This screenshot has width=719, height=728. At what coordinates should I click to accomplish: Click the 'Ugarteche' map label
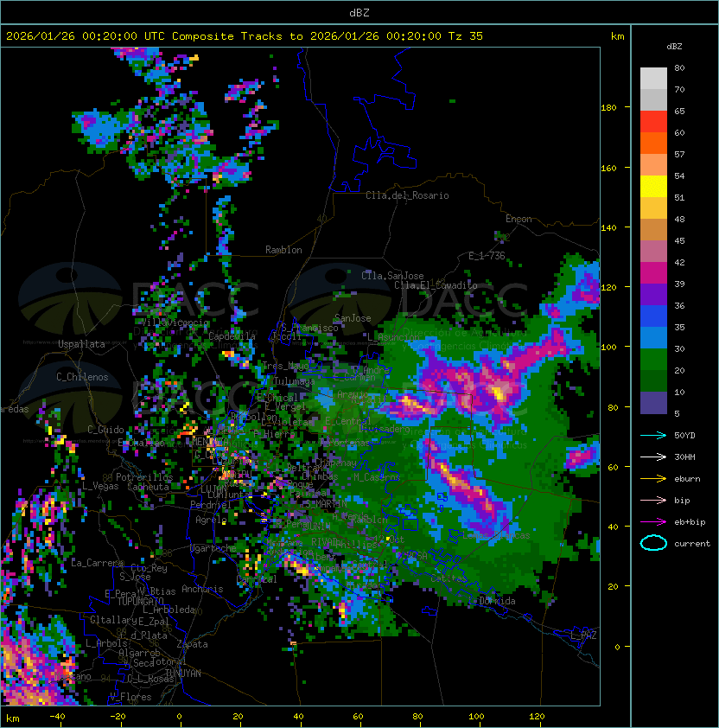click(x=213, y=548)
